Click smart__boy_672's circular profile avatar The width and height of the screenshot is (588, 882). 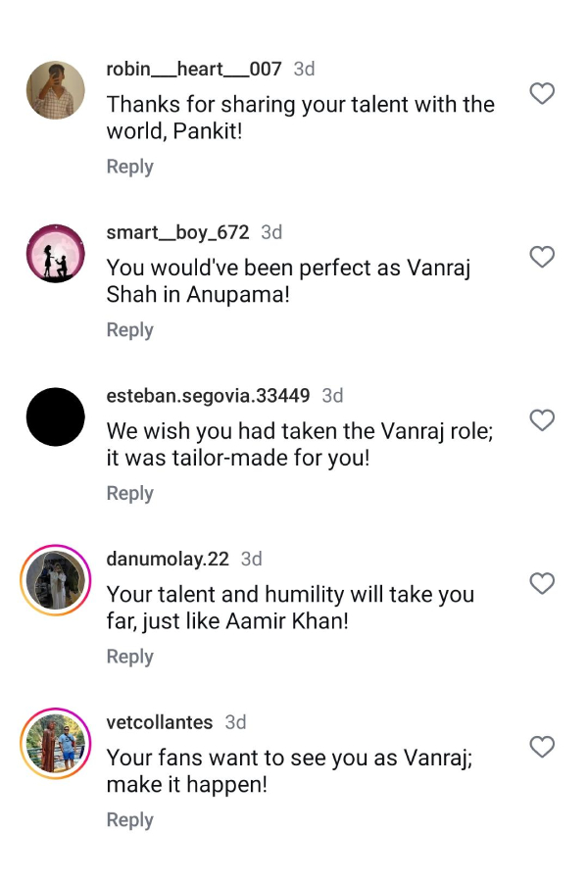click(55, 253)
